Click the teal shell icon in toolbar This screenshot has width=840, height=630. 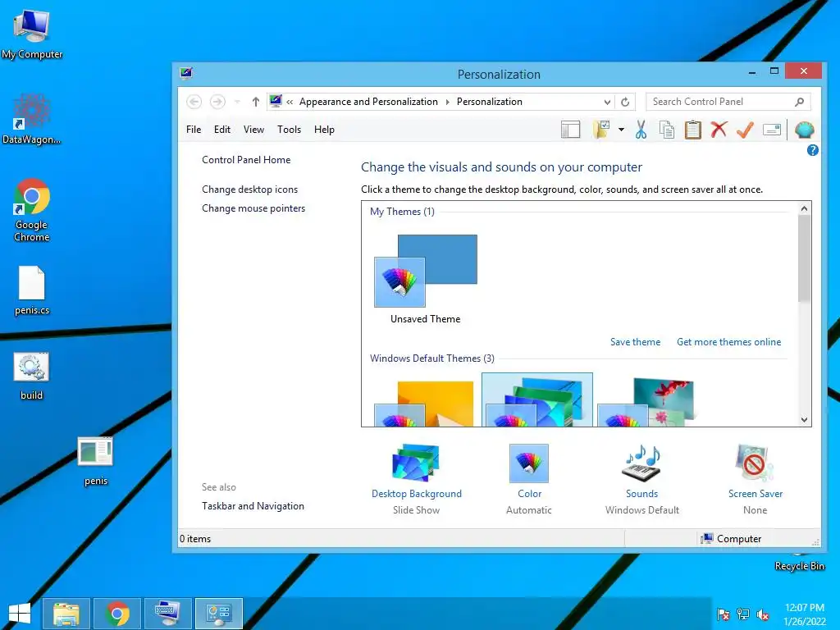804,130
